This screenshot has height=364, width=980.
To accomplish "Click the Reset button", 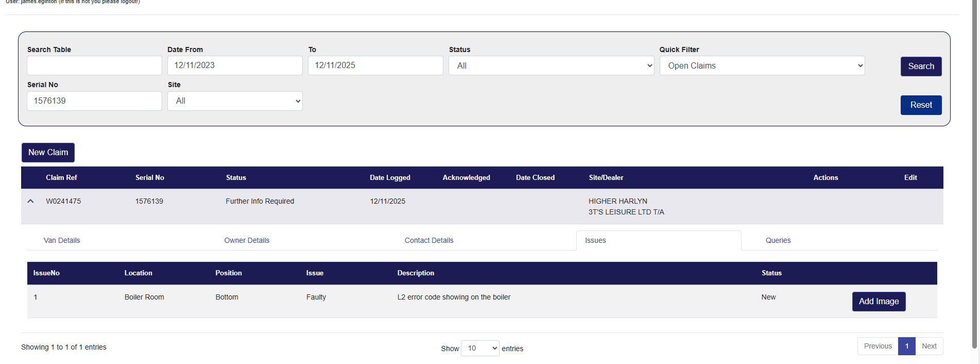I will pos(921,105).
